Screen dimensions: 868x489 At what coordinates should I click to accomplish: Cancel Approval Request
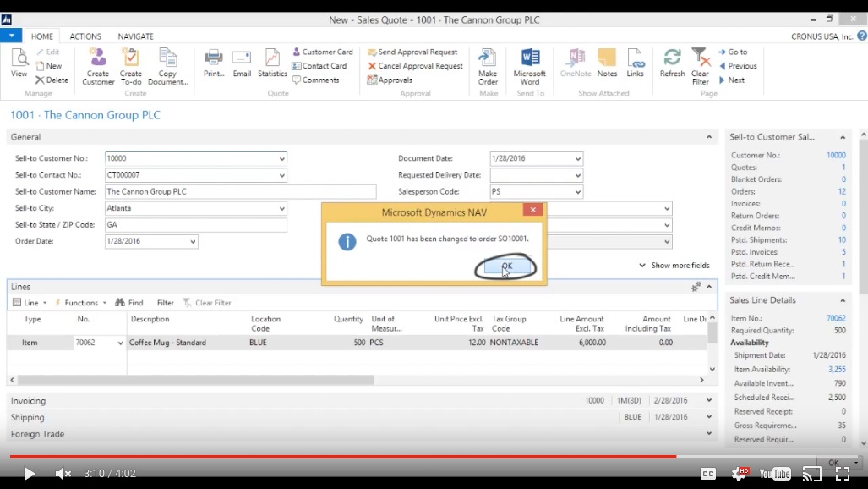coord(415,65)
